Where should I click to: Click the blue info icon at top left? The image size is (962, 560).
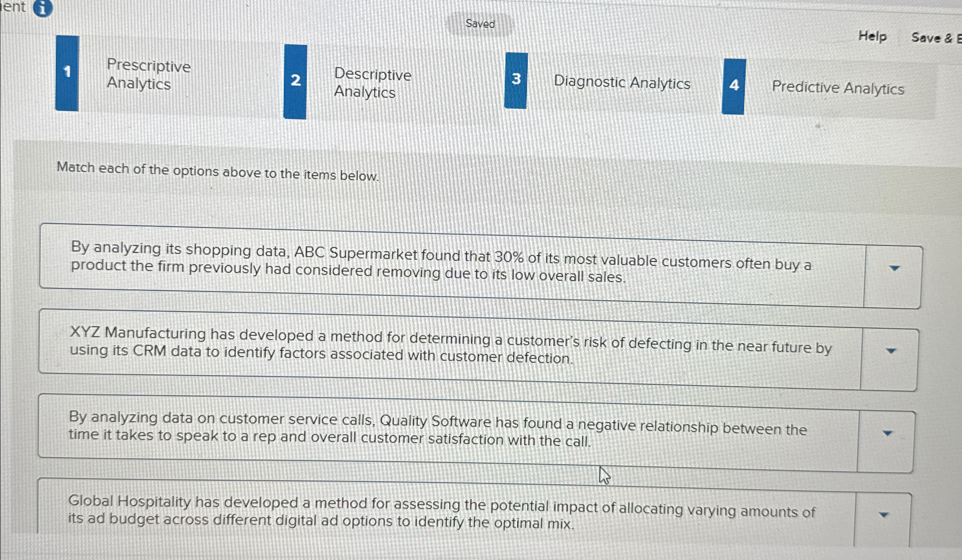[x=43, y=8]
